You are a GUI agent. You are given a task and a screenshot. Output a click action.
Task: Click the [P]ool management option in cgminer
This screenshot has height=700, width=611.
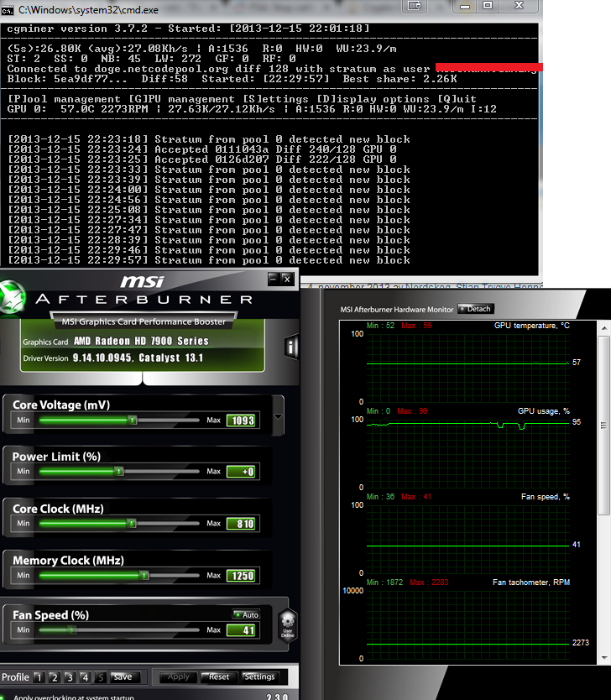pos(64,99)
